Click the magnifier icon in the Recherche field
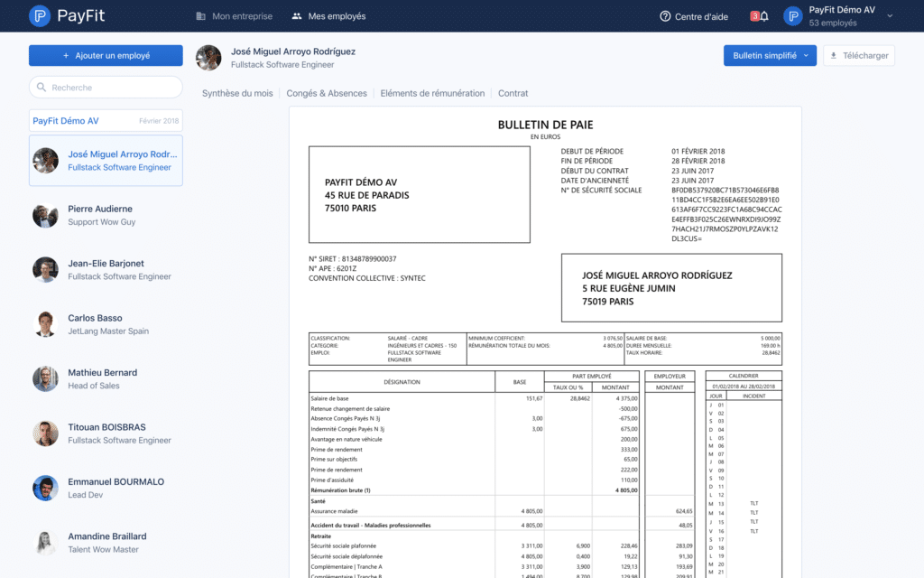This screenshot has width=924, height=578. [43, 87]
